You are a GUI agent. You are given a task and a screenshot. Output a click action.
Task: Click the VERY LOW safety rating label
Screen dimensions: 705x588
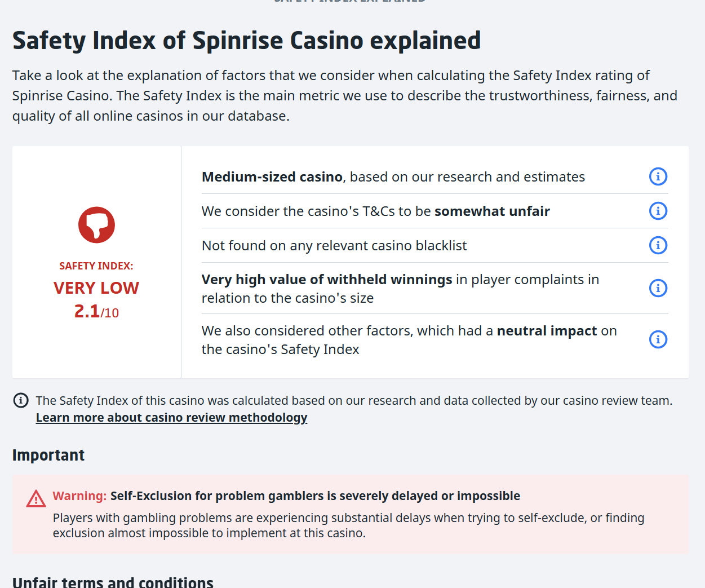96,288
